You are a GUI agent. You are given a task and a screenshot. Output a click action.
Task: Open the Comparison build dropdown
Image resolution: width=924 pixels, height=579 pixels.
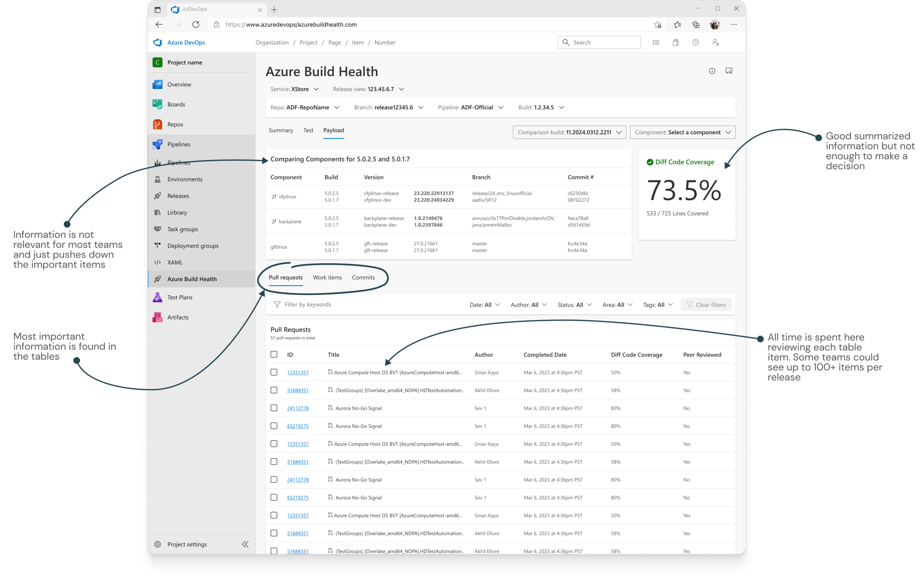[x=569, y=132]
